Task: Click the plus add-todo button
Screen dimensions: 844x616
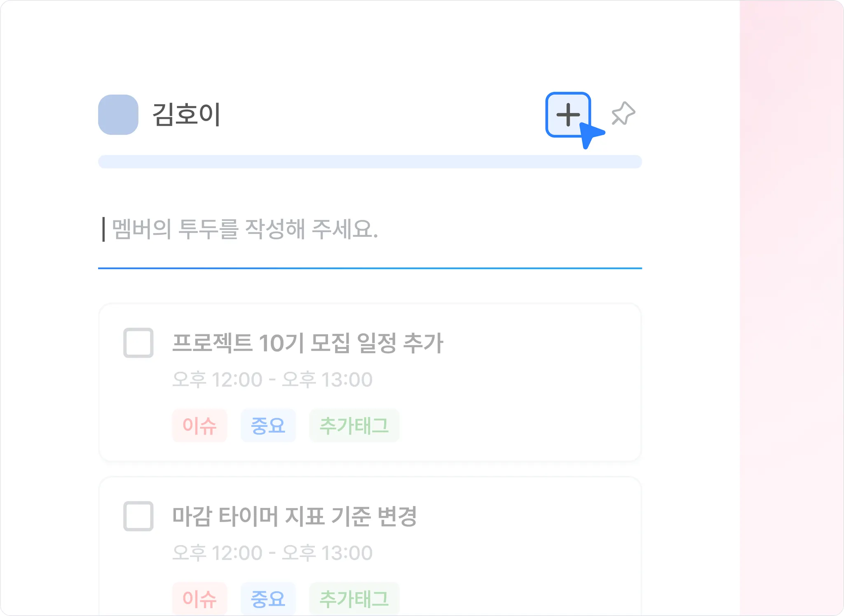Action: 567,114
